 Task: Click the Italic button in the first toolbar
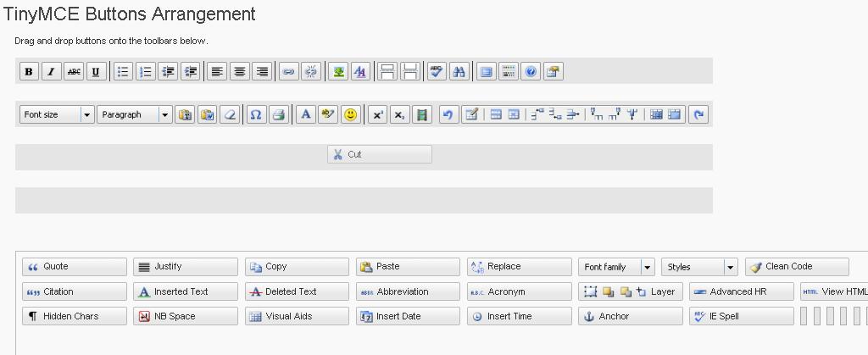coord(52,72)
